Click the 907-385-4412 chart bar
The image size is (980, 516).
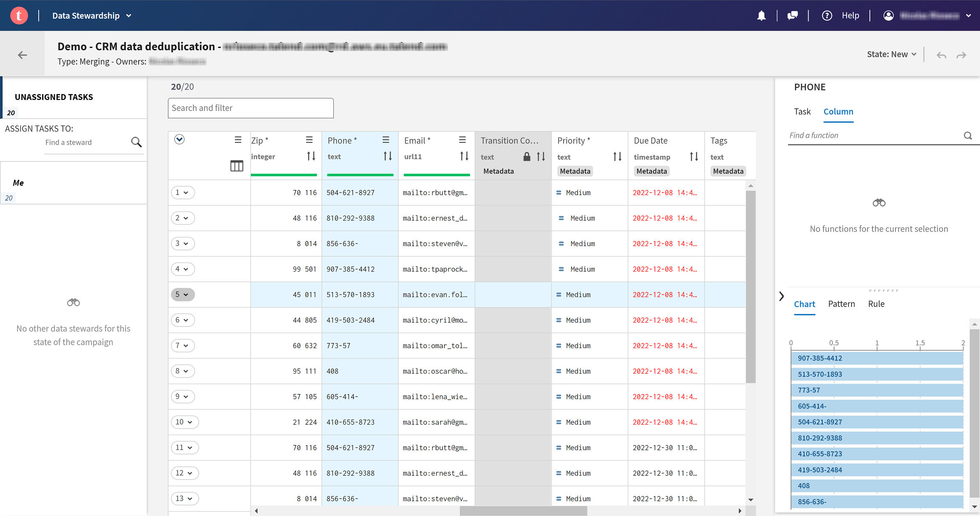[877, 358]
